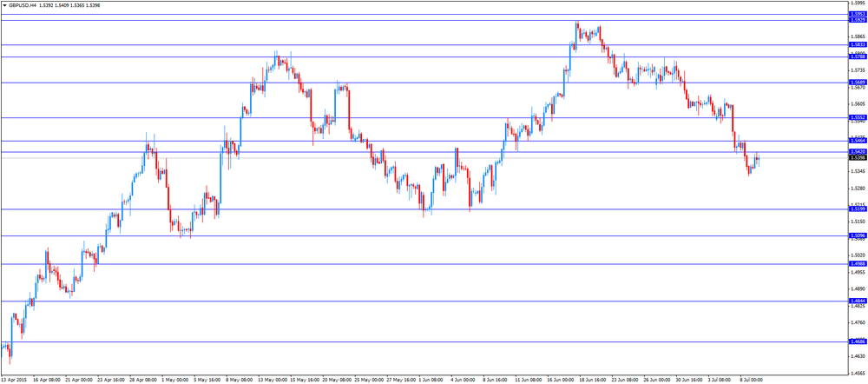Pick the 1.5689 line label on price axis
The width and height of the screenshot is (868, 384).
(x=857, y=83)
